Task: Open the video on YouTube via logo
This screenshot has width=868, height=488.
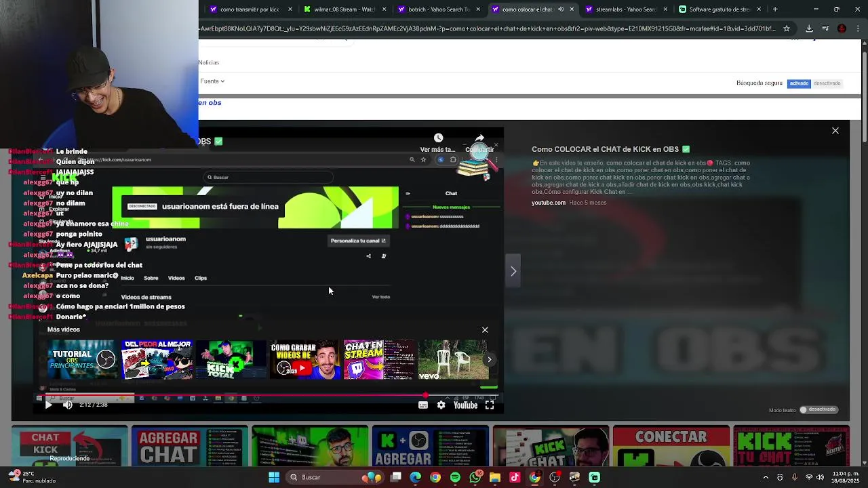Action: coord(465,405)
